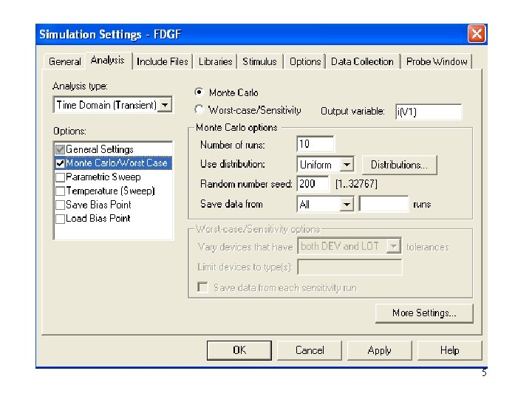Click the Cancel button
The image size is (532, 399).
pos(310,350)
